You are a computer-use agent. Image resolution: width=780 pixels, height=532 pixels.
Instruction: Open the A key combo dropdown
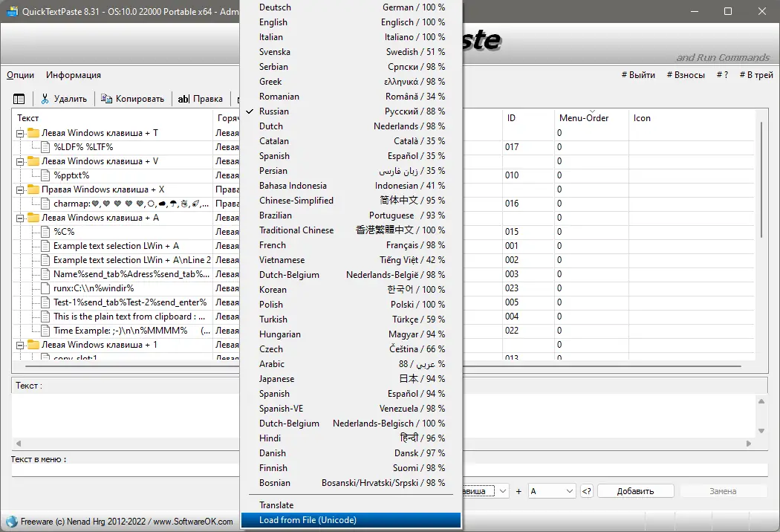[x=552, y=490]
